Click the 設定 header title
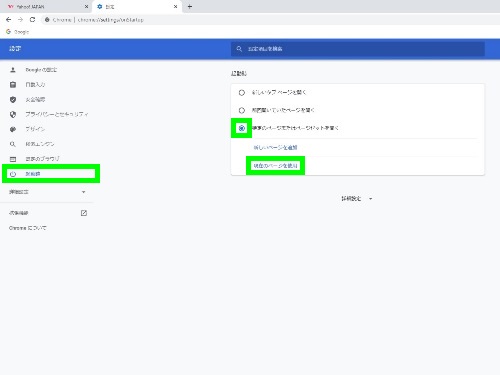This screenshot has height=375, width=500. 15,49
